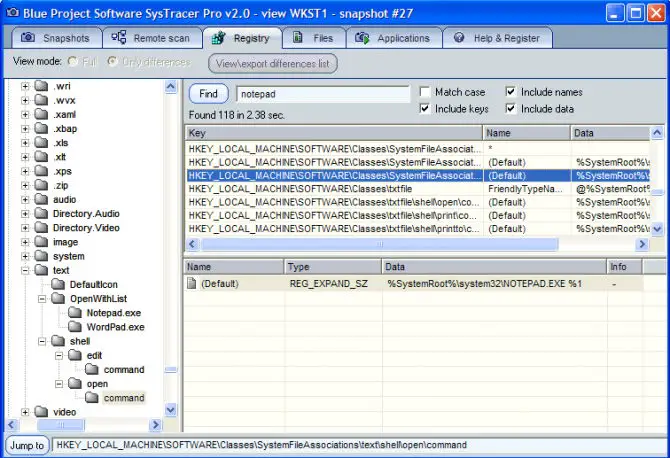Click the Jump to registry path field
This screenshot has width=670, height=458.
tap(360, 445)
